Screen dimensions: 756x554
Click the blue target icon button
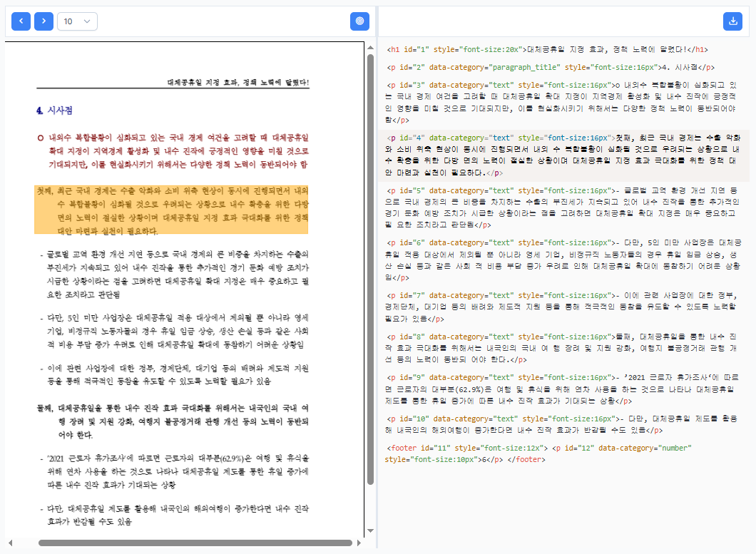tap(359, 21)
